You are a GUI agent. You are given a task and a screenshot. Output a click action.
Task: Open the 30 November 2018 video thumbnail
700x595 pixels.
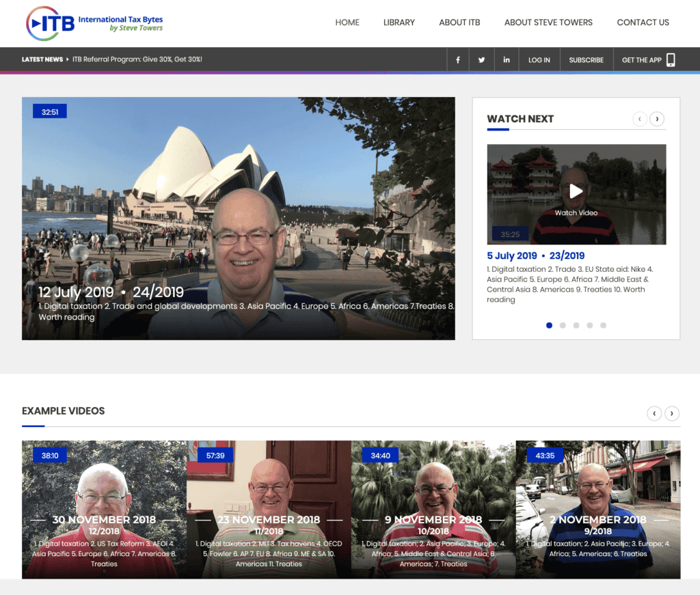click(104, 510)
